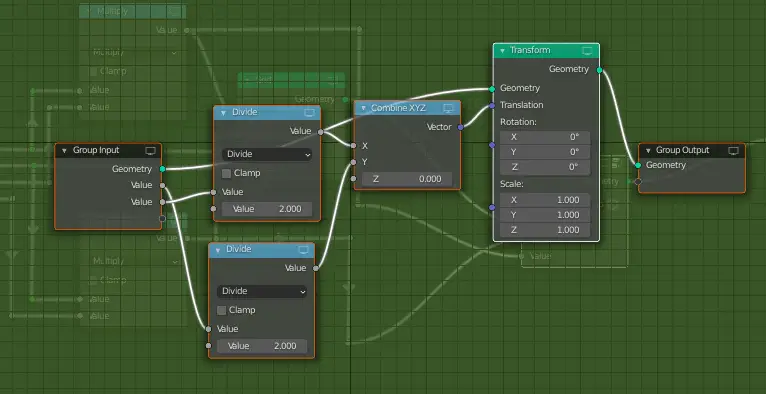
Task: Collapse the Group Output node header triangle
Action: 648,150
